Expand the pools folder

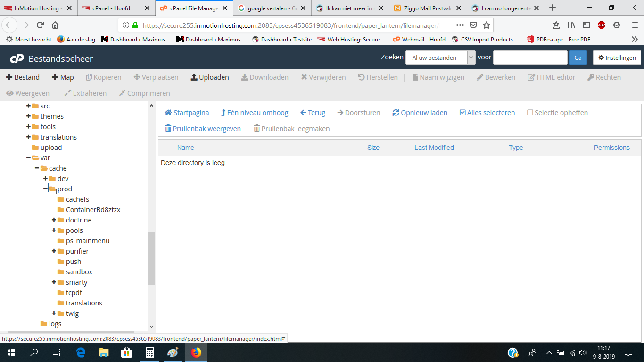[54, 230]
